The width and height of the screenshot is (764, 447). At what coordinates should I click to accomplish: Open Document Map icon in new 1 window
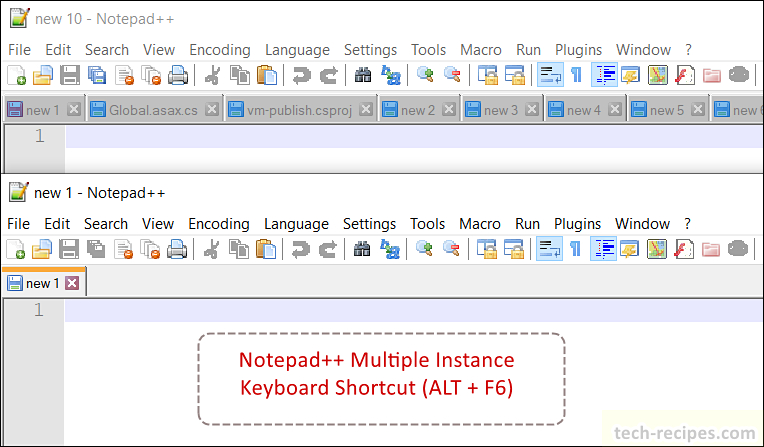click(x=657, y=249)
